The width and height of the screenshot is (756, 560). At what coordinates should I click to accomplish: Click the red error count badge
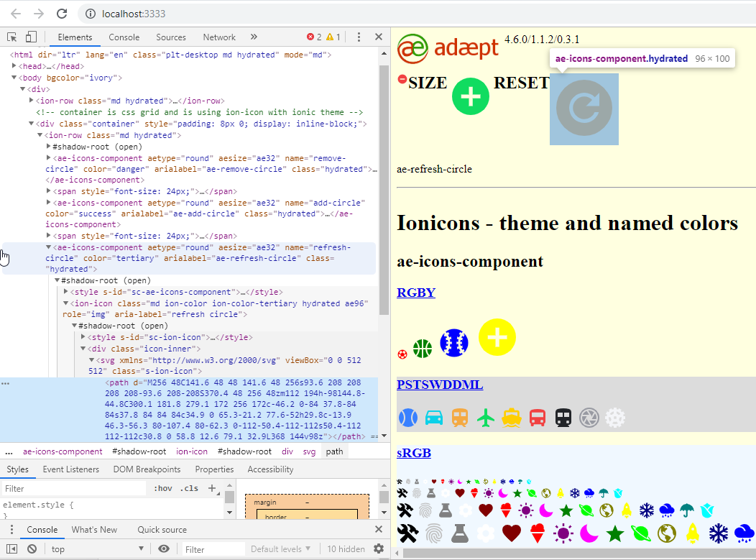coord(314,37)
